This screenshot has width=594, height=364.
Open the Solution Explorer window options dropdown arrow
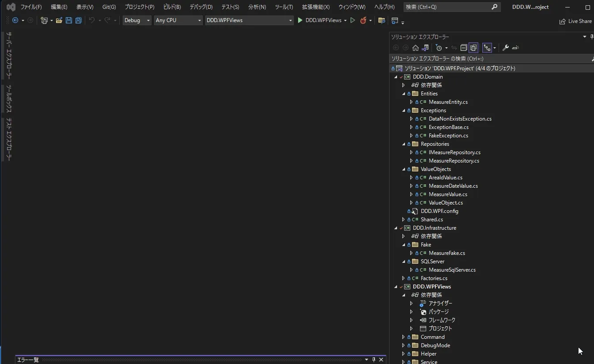point(585,37)
